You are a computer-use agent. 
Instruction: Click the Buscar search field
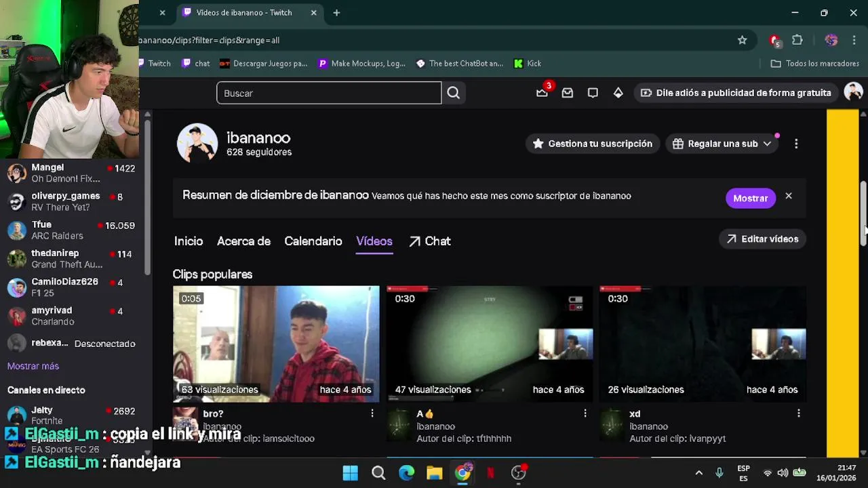pos(329,93)
